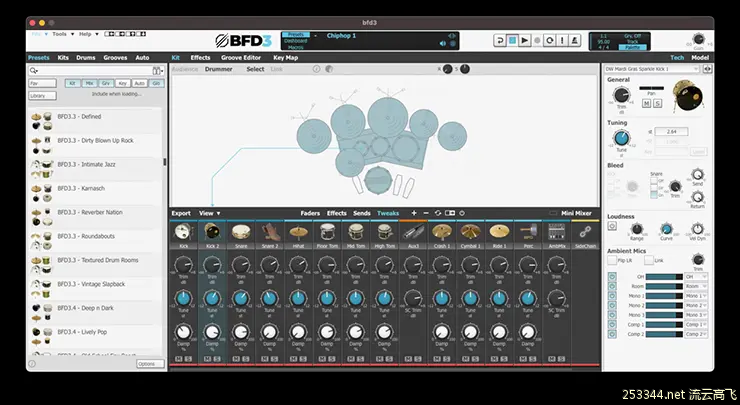Enable the Flip LR checkbox

coord(612,260)
